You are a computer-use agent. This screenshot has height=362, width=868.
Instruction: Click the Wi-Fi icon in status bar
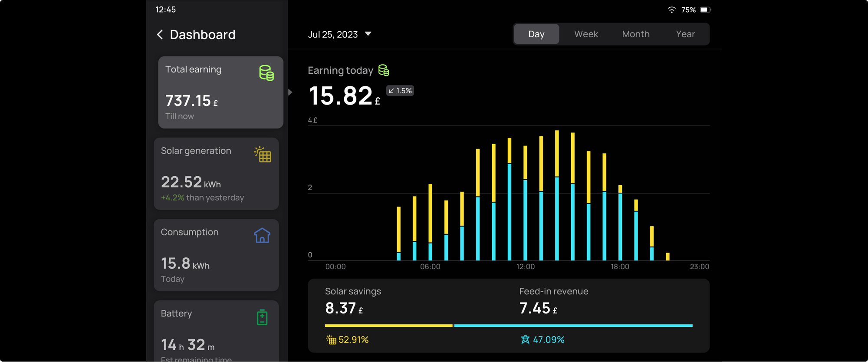click(x=671, y=10)
